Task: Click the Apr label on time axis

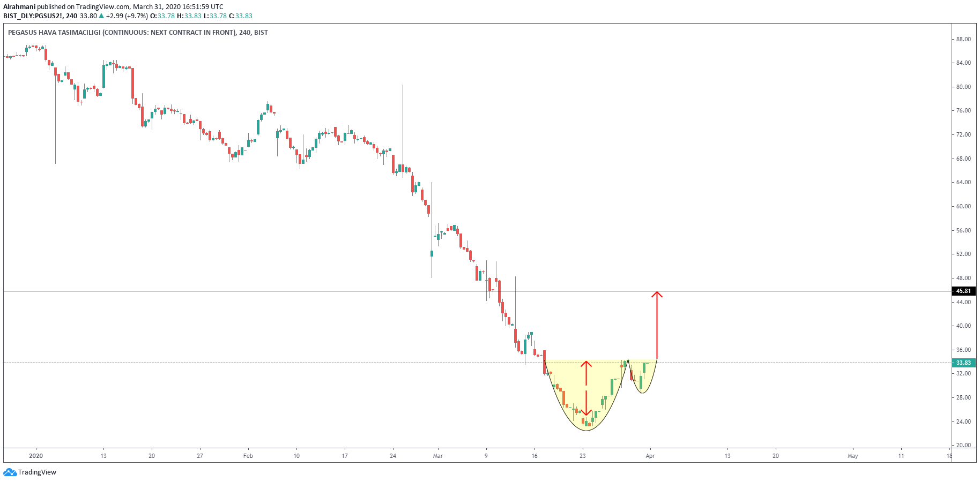Action: (650, 456)
